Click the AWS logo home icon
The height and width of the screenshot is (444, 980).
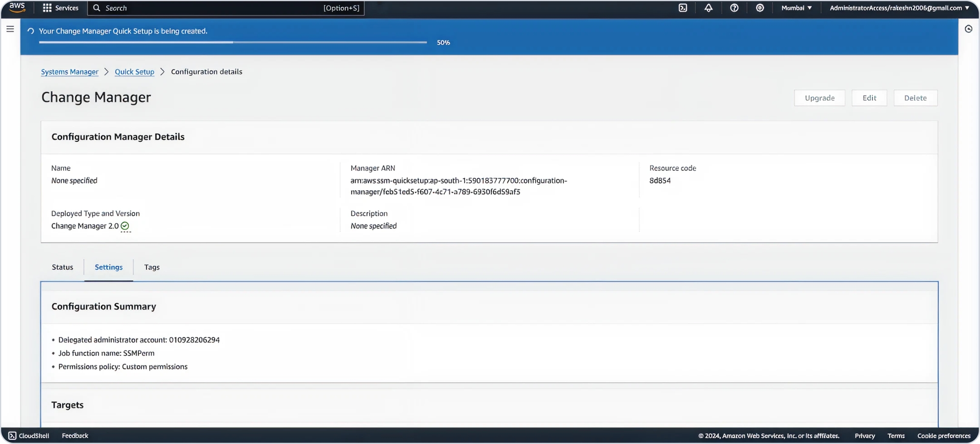pyautogui.click(x=17, y=8)
